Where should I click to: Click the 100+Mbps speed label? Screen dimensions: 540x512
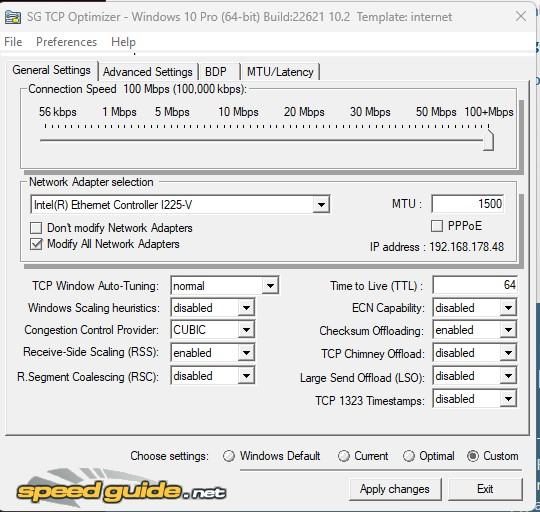pyautogui.click(x=489, y=112)
